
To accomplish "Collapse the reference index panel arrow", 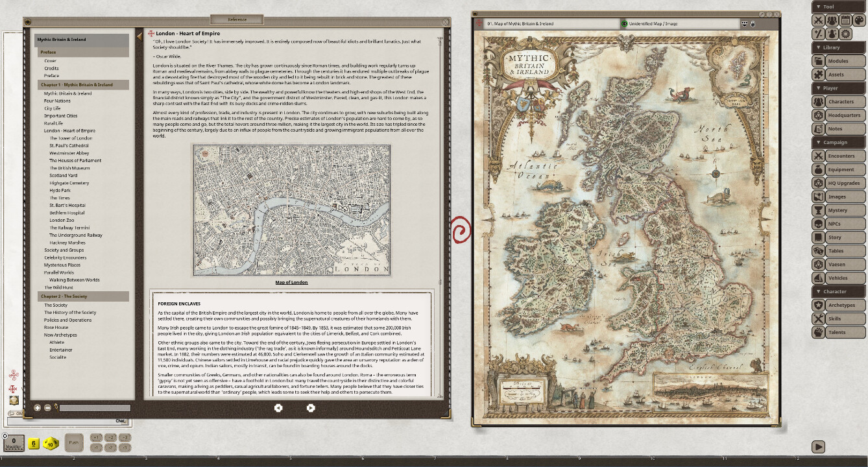I will [139, 37].
